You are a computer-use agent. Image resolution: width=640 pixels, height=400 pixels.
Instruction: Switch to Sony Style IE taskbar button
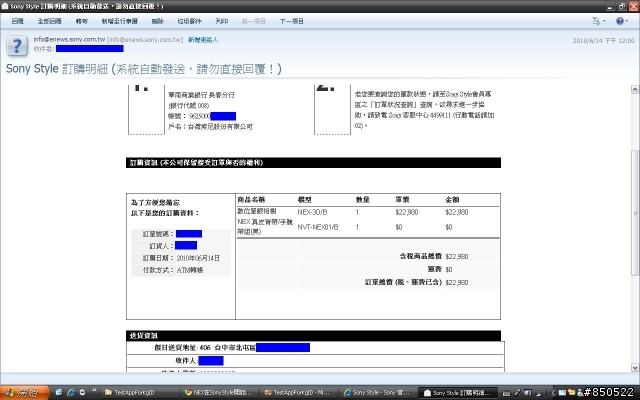pos(379,393)
